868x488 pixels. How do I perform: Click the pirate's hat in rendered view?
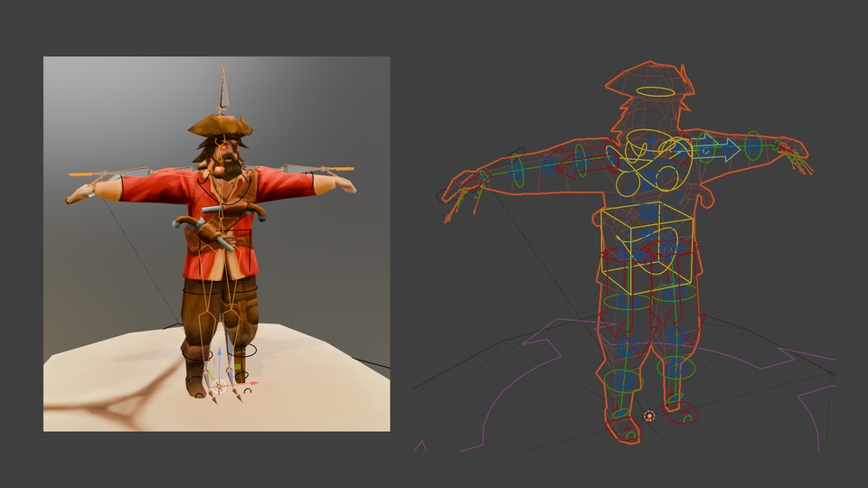pos(221,126)
